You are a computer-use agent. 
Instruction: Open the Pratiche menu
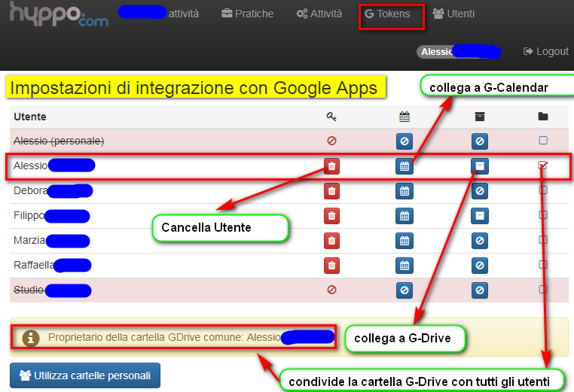[x=248, y=14]
